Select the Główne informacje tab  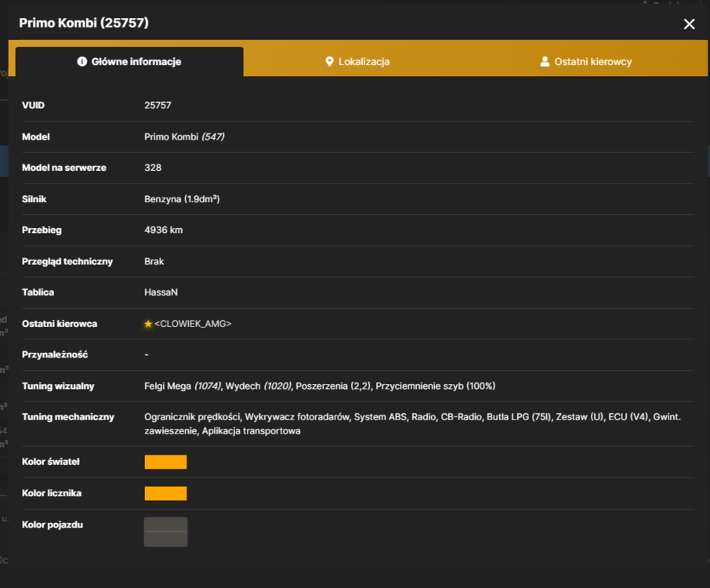point(129,62)
